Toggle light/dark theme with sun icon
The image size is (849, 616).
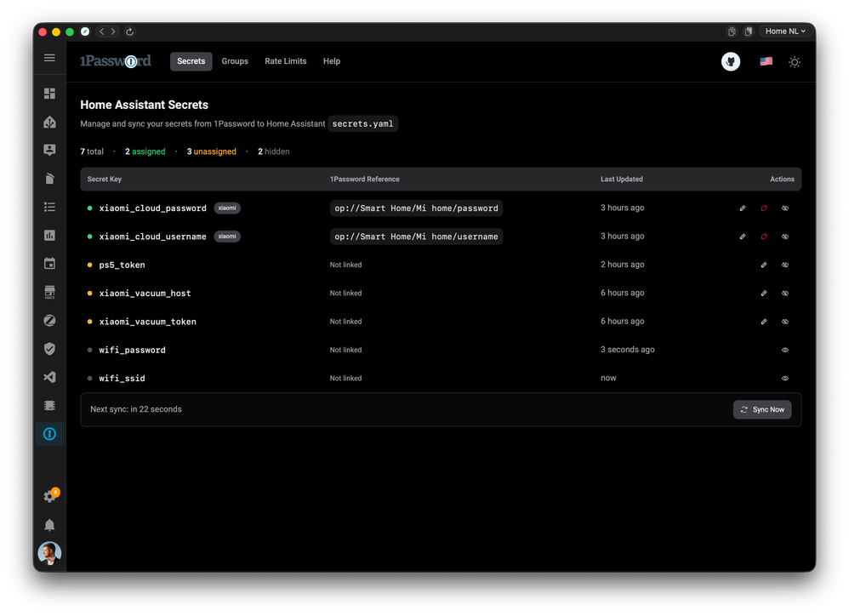point(795,62)
